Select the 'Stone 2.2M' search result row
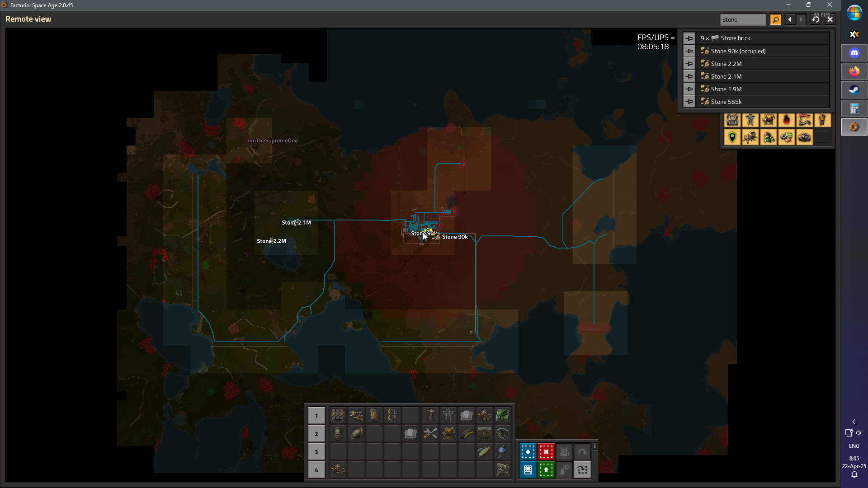868x488 pixels. coord(763,64)
